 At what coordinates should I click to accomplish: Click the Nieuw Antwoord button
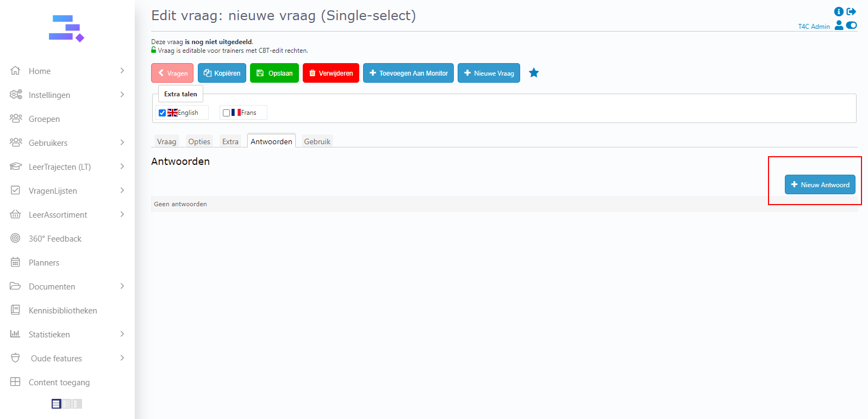[820, 184]
